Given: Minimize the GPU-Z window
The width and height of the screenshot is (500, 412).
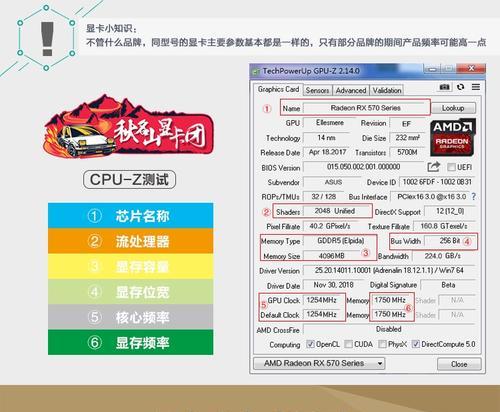Looking at the screenshot, I should (432, 69).
